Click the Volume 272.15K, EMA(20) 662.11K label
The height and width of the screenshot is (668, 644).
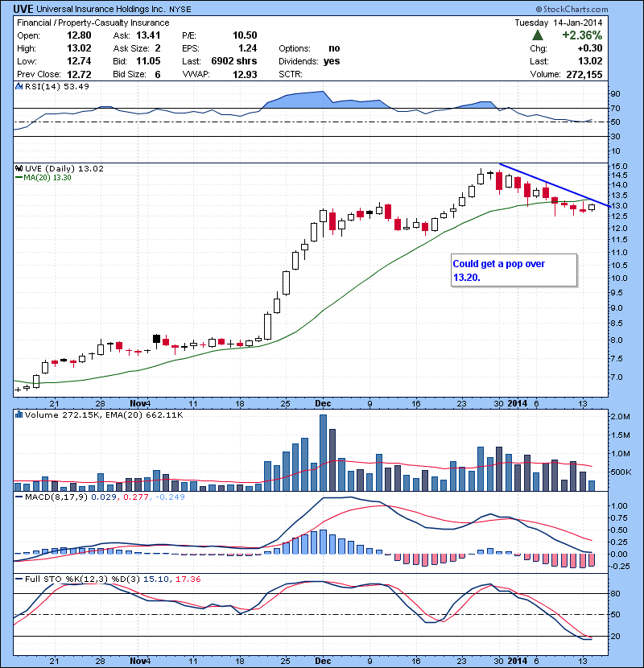tap(104, 414)
